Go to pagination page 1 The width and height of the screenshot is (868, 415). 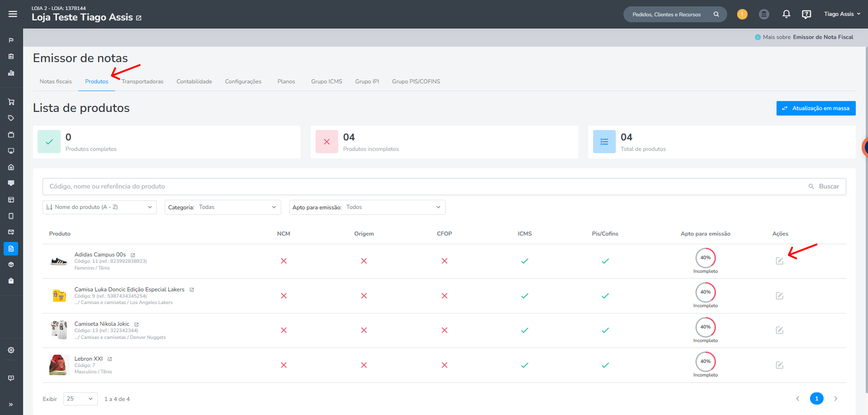pyautogui.click(x=816, y=399)
